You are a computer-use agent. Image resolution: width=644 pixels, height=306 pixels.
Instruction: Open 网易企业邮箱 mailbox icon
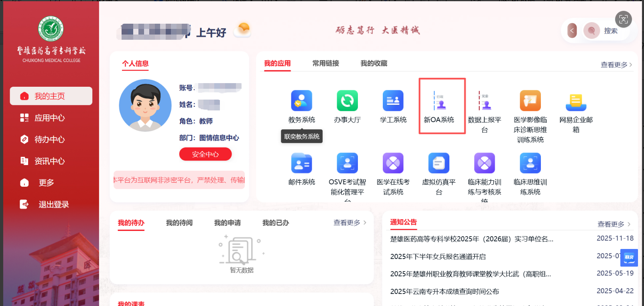[x=576, y=101]
